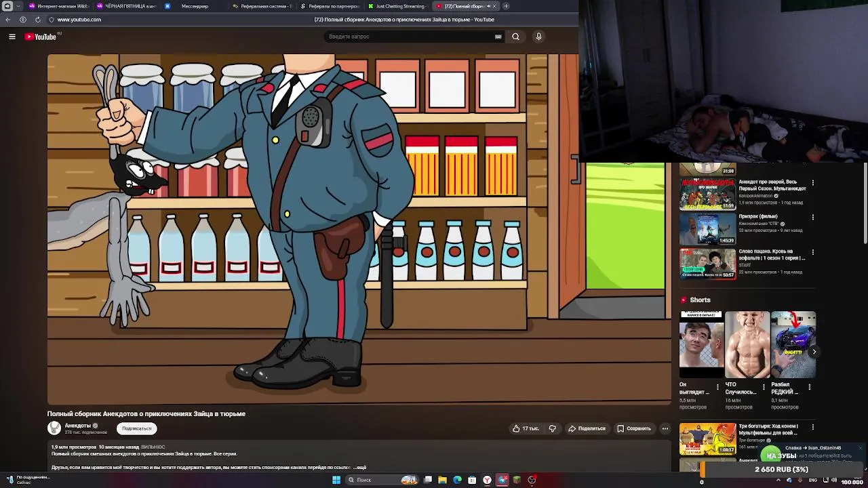Open Microsoft Store from the taskbar
The height and width of the screenshot is (488, 868).
(472, 480)
